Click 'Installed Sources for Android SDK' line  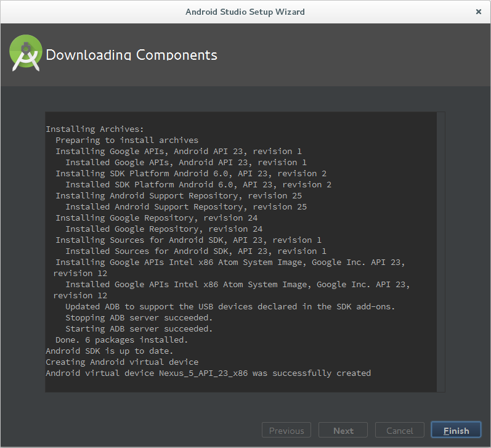[196, 251]
